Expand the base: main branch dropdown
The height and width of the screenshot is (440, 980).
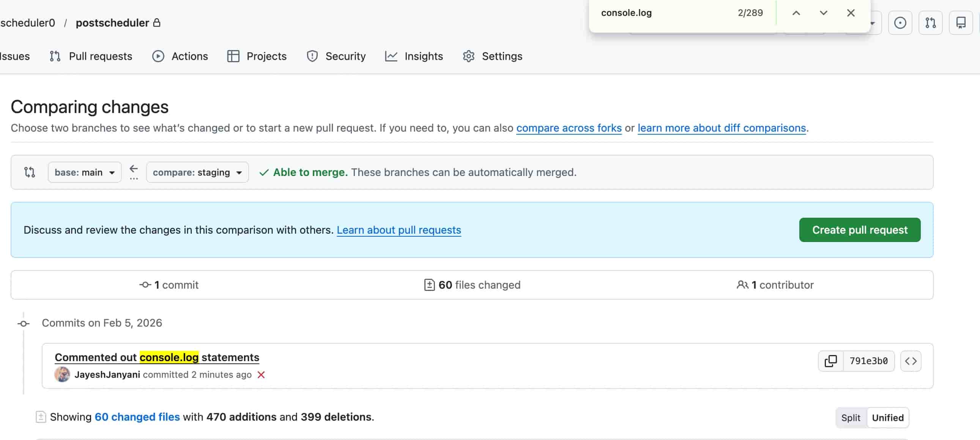point(85,172)
